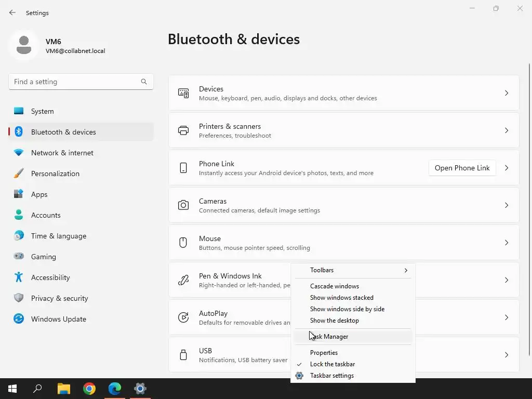Click the VM6@collabnet.local account email
The height and width of the screenshot is (399, 532).
tap(75, 51)
